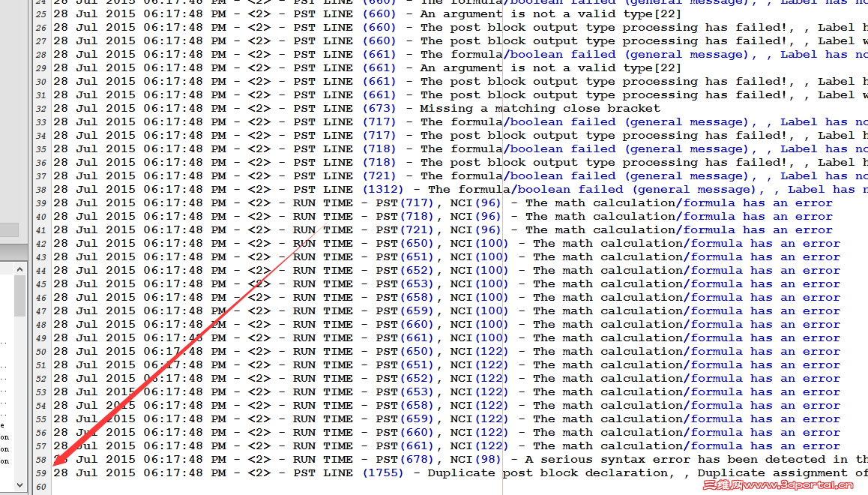Click 'PST(721)' on RUN TIME line 41
The image size is (868, 495).
(x=406, y=229)
